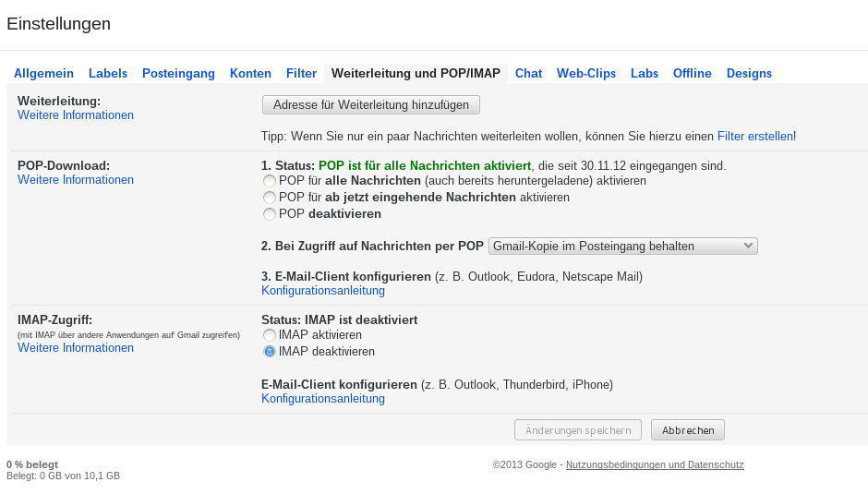The width and height of the screenshot is (868, 494).
Task: Open Gmail-Kopie im Posteingang behalten dropdown
Action: point(622,246)
